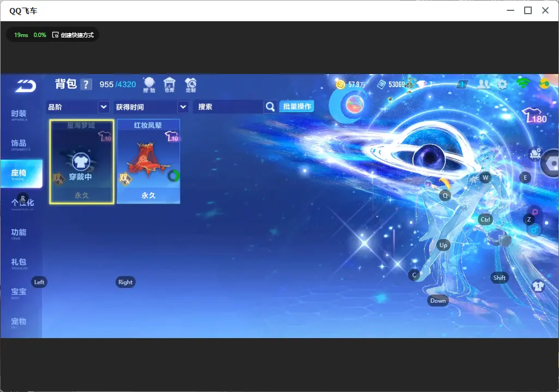Screen dimensions: 559x392
Task: Click the 57.9万 gold amount
Action: 357,84
